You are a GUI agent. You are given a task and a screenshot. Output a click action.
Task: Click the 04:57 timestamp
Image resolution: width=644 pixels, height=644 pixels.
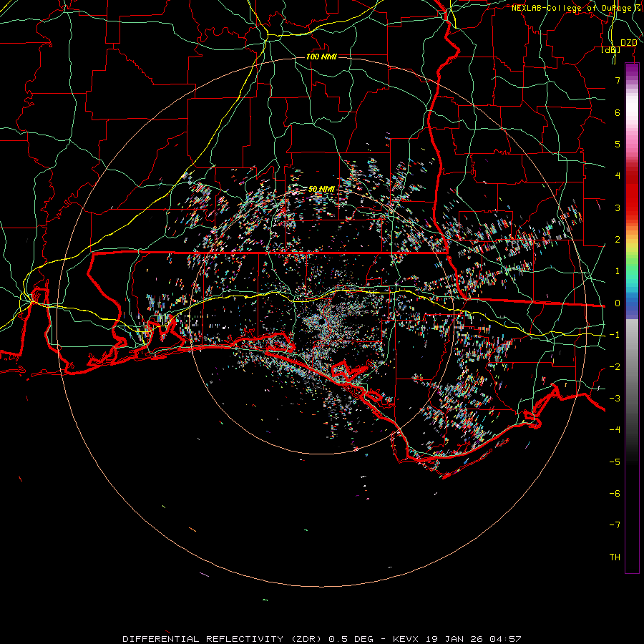(506, 639)
